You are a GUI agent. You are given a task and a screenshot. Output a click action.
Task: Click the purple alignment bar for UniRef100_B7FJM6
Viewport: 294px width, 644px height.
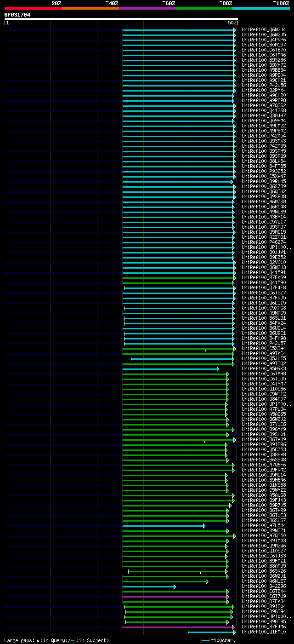point(178,627)
